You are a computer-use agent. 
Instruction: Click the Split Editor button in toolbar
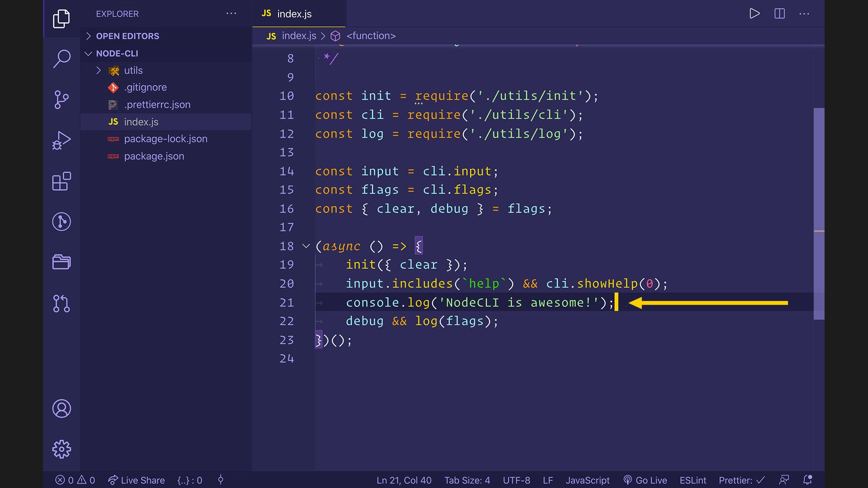(x=780, y=13)
